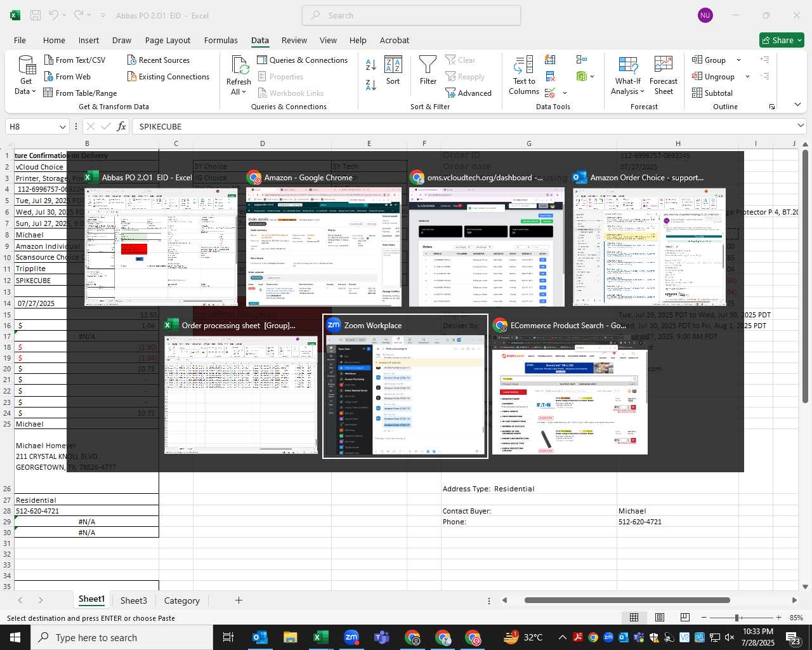Toggle the Filter on selected data
This screenshot has height=650, width=812.
(x=428, y=70)
